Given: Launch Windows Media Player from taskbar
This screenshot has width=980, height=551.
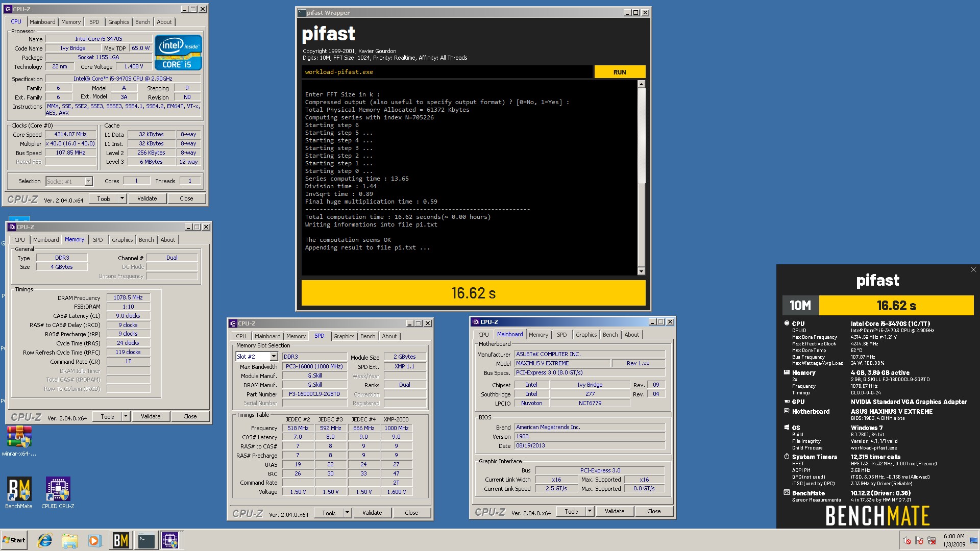Looking at the screenshot, I should point(94,540).
